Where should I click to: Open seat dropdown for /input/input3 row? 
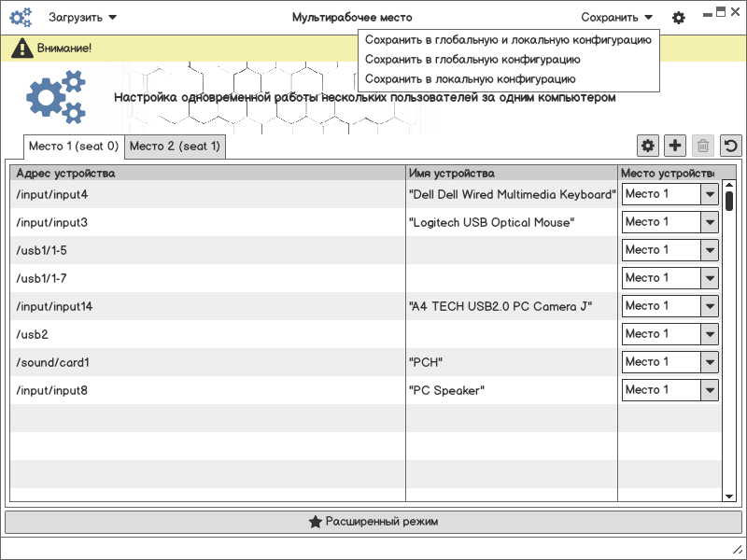click(x=669, y=222)
